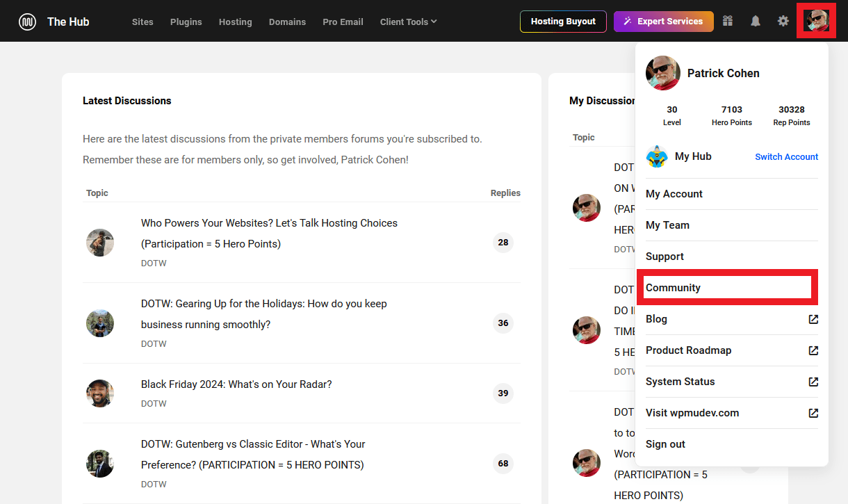This screenshot has width=848, height=504.
Task: Click author avatar of Hosting Choices discussion
Action: pos(100,243)
